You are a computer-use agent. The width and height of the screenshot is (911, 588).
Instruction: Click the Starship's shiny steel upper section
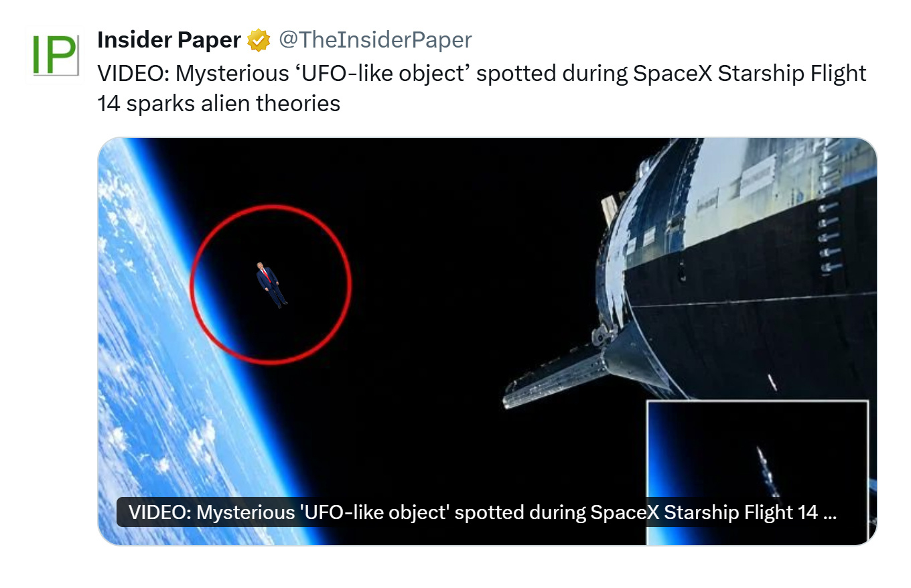click(750, 188)
